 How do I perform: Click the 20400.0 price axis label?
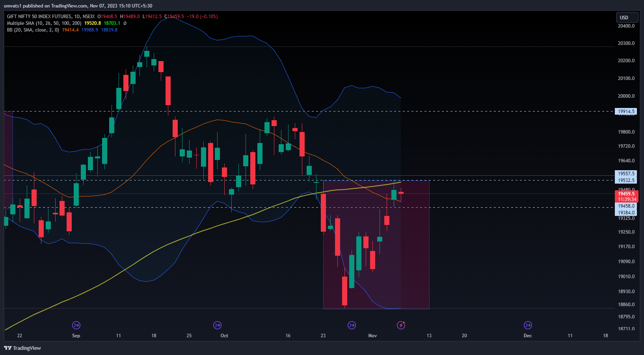(626, 26)
